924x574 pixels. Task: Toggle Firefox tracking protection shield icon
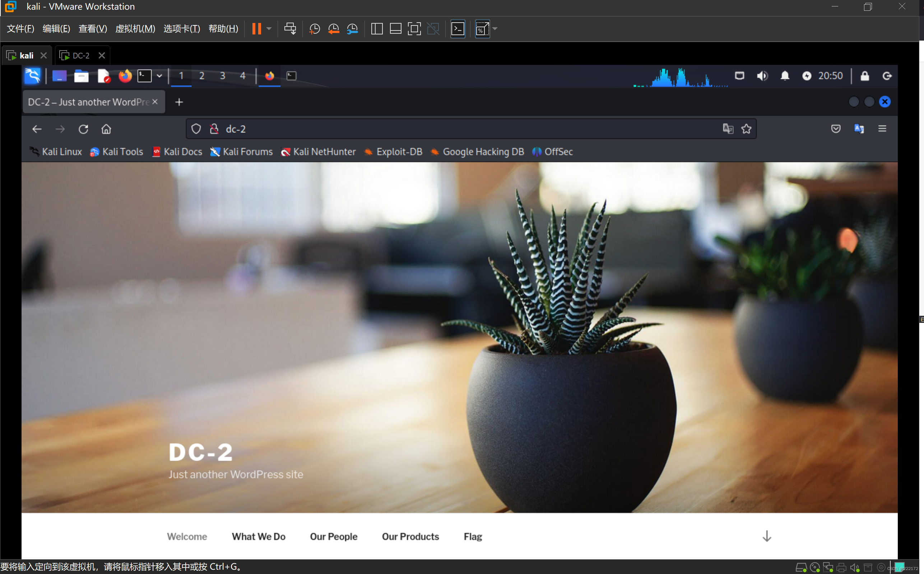[196, 129]
